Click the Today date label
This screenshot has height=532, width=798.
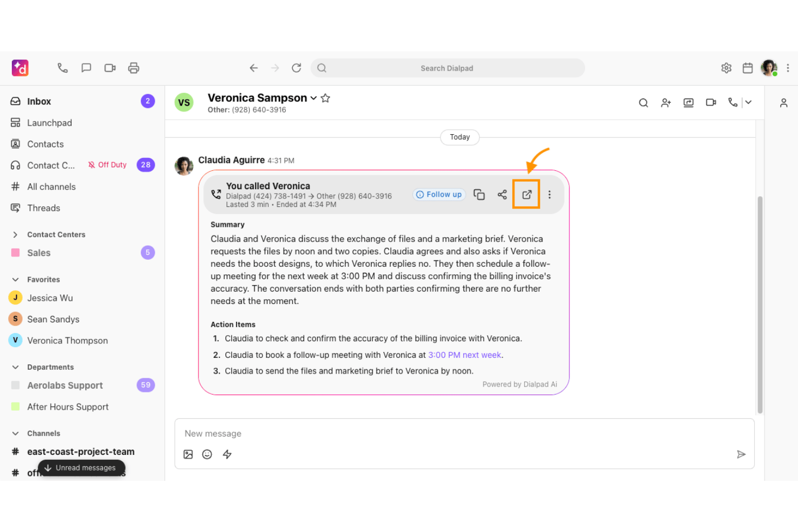pyautogui.click(x=460, y=137)
